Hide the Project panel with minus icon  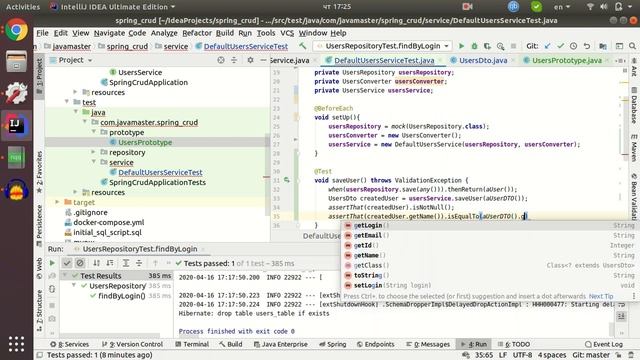pyautogui.click(x=263, y=60)
